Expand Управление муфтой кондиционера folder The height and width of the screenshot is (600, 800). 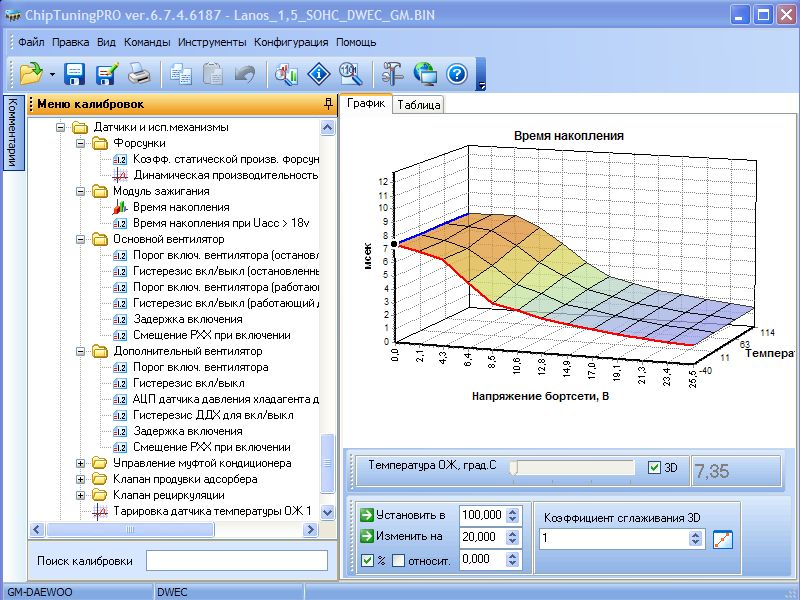[81, 463]
